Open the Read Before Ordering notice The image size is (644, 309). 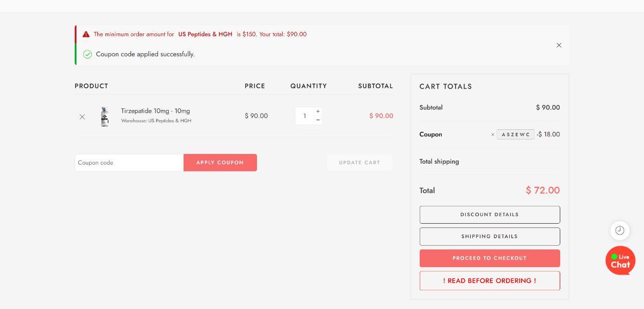[489, 281]
